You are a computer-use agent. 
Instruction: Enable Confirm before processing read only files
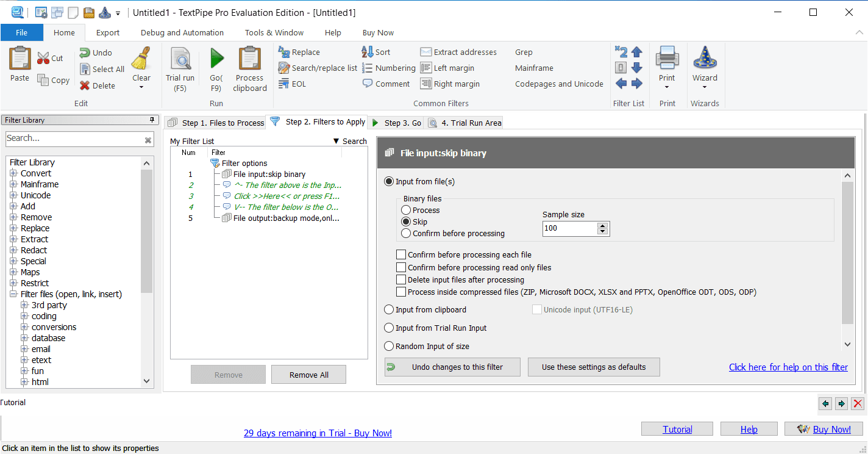tap(401, 267)
